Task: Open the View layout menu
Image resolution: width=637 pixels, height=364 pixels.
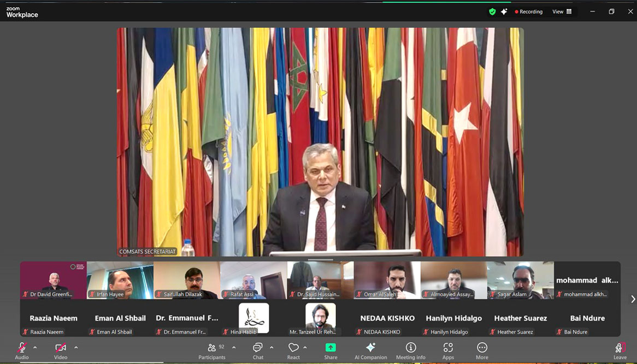Action: point(562,12)
